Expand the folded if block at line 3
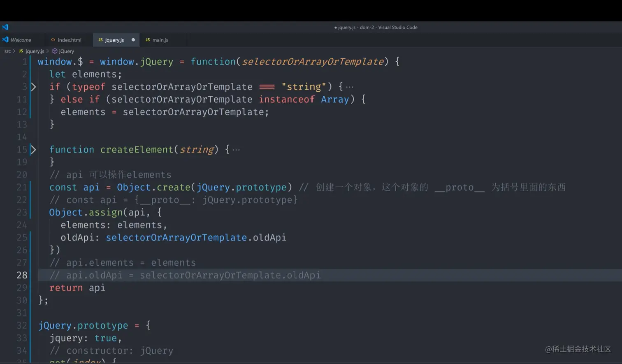This screenshot has width=622, height=364. 33,87
